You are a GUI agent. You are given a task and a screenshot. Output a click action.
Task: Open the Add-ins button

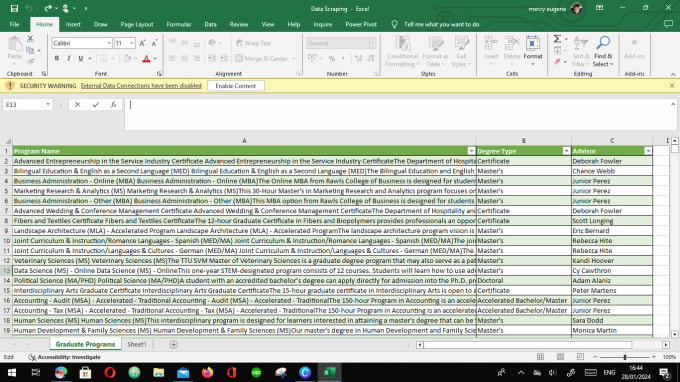634,49
